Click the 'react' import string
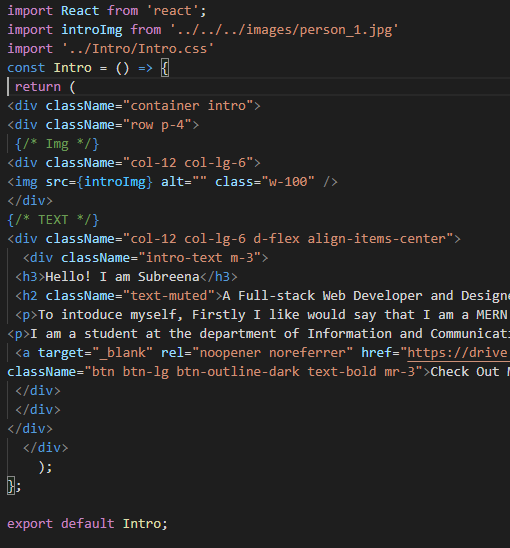The height and width of the screenshot is (548, 510). click(173, 10)
